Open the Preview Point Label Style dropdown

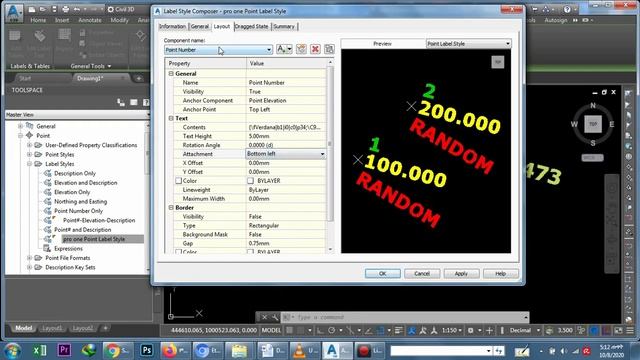(508, 44)
